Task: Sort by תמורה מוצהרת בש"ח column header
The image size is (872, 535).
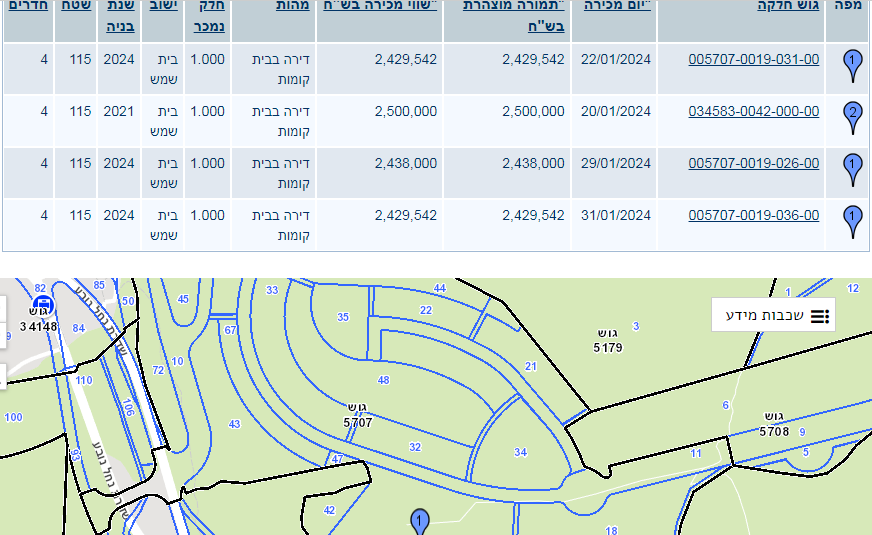Action: click(513, 16)
